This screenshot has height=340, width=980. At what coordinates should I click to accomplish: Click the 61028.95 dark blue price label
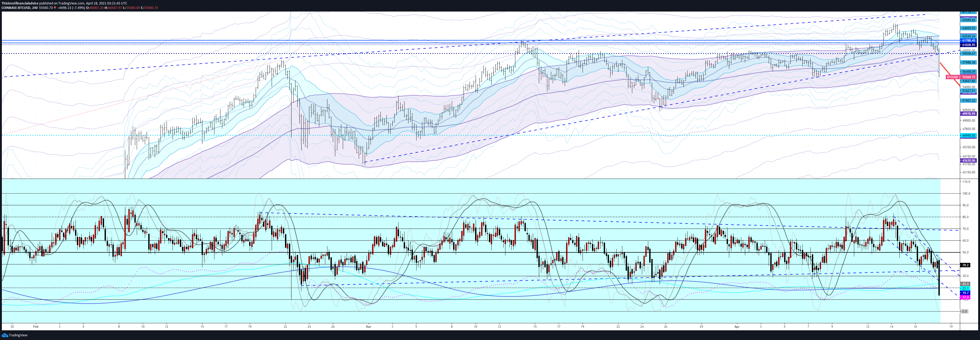(968, 45)
